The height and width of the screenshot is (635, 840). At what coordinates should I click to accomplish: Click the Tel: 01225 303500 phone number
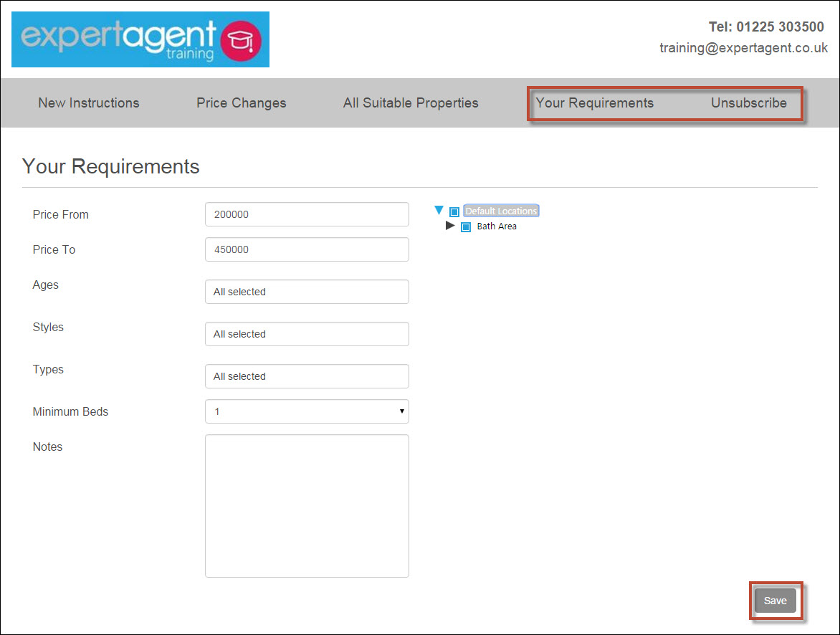pyautogui.click(x=766, y=27)
